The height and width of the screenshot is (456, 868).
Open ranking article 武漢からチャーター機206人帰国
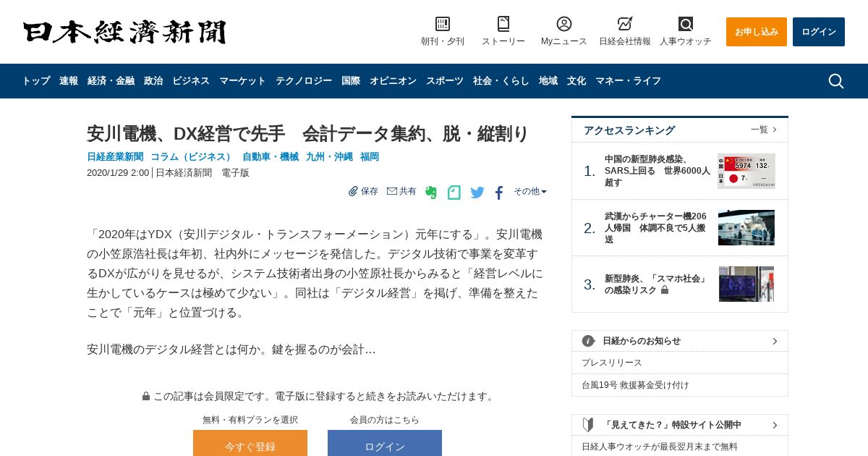pos(656,228)
